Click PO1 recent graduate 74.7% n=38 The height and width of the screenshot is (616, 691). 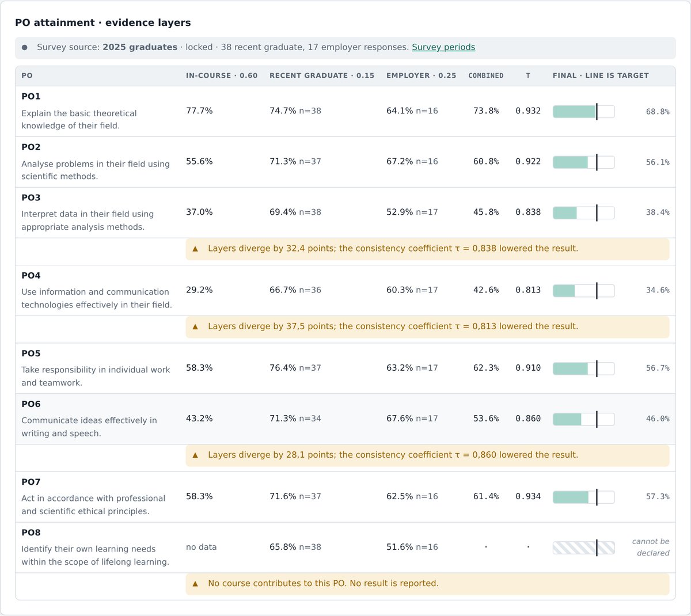tap(295, 111)
